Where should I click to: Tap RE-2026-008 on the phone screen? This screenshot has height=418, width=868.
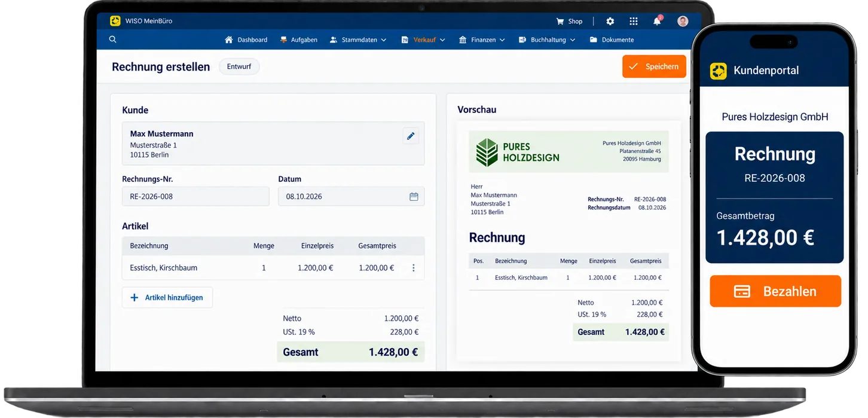tap(775, 178)
